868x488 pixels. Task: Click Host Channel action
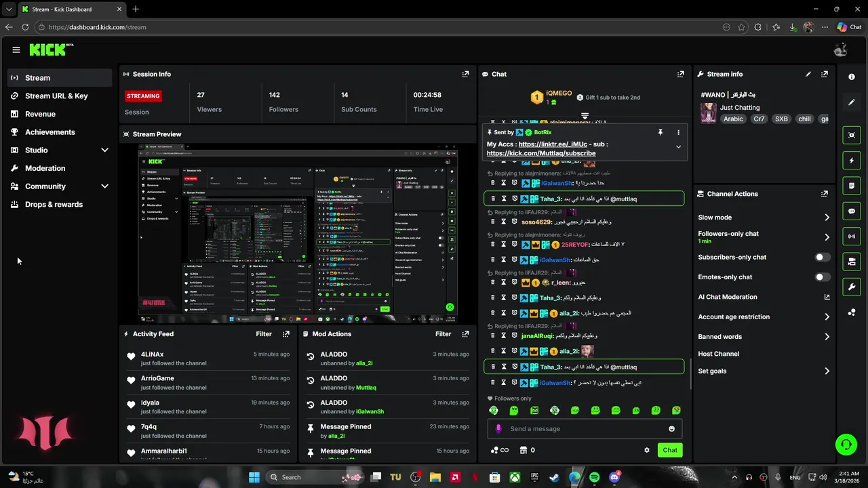(x=719, y=354)
